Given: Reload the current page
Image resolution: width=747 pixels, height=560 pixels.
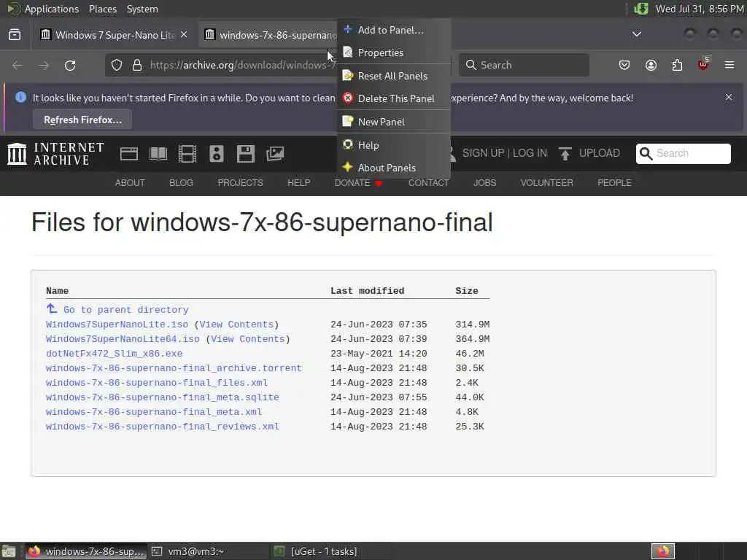Looking at the screenshot, I should coord(70,65).
